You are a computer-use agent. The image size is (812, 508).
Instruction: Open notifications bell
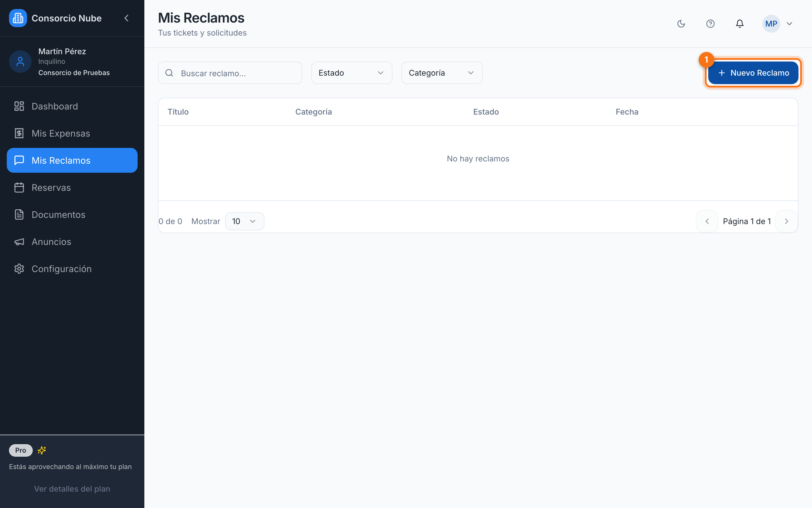740,24
